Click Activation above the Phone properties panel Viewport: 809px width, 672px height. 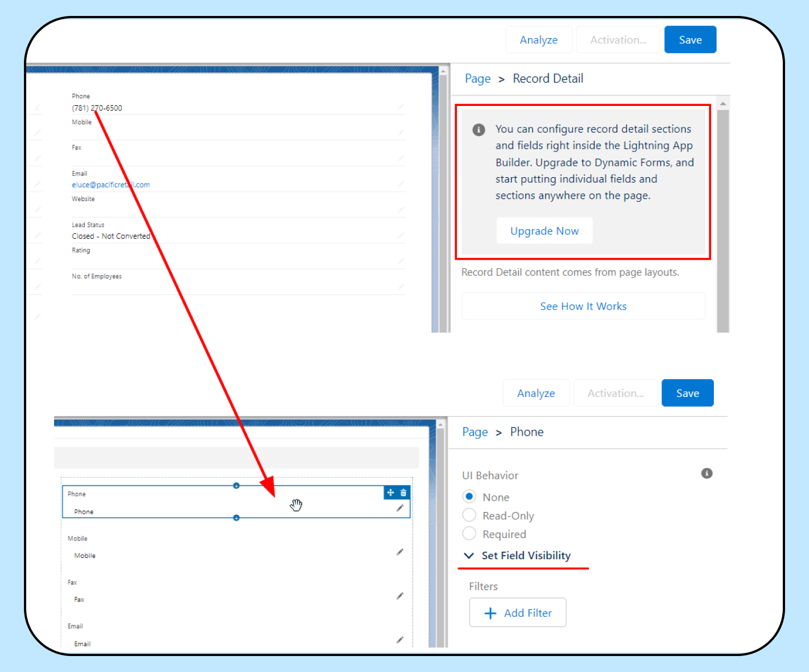[x=616, y=393]
